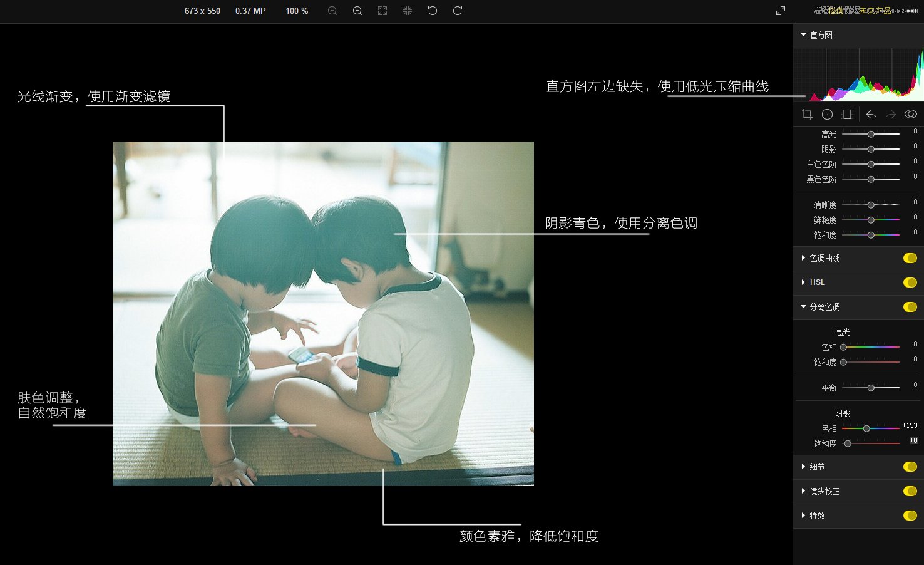Select the gradient filter tool
The width and height of the screenshot is (924, 565).
click(x=847, y=114)
